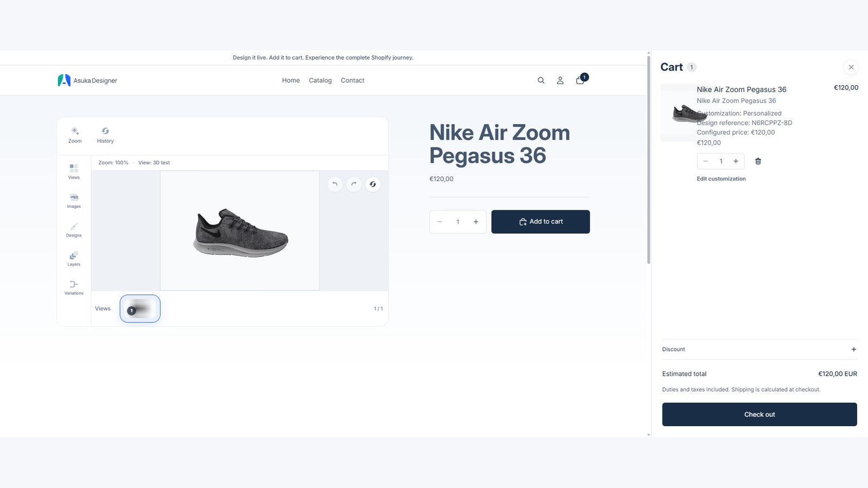Image resolution: width=868 pixels, height=488 pixels.
Task: Open the Views panel in sidebar
Action: point(74,171)
